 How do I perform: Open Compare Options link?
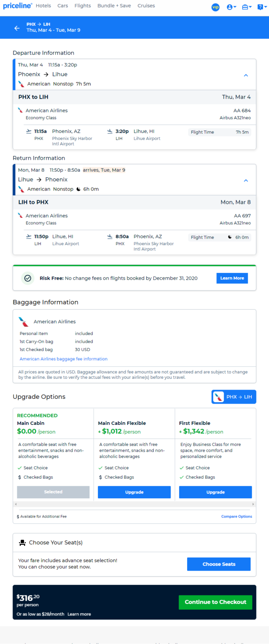[236, 516]
